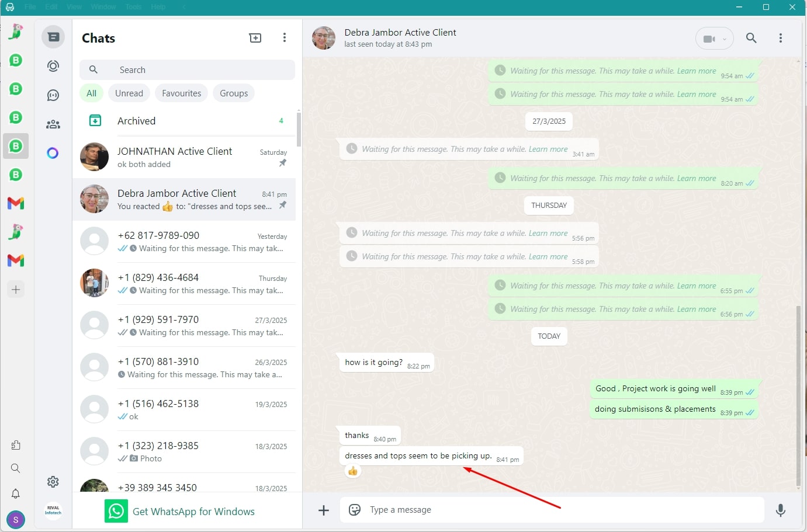The image size is (807, 532).
Task: Click Get WhatsApp for Windows link
Action: coord(193,512)
